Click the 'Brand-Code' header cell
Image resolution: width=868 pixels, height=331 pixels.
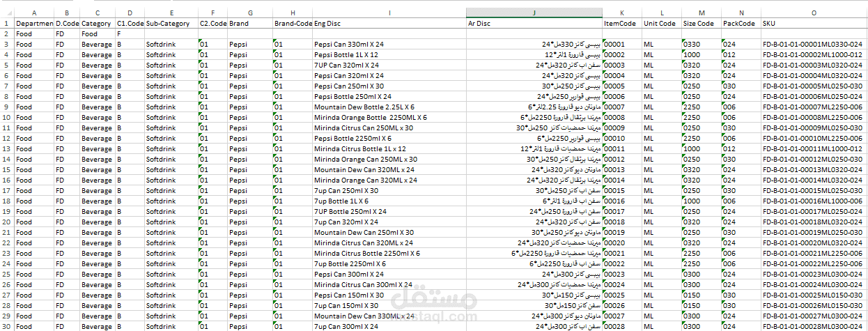click(x=293, y=23)
